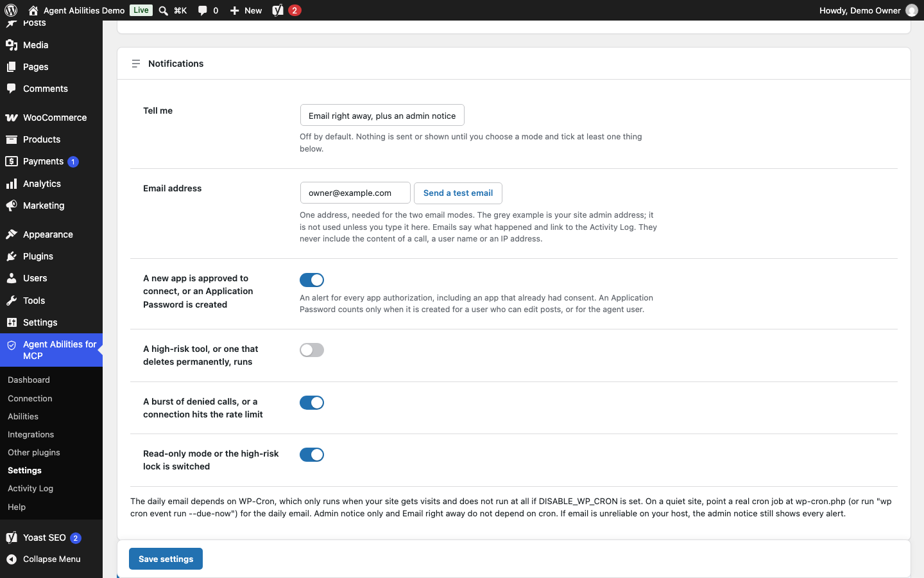924x578 pixels.
Task: Open the Activity Log submenu item
Action: tap(30, 489)
